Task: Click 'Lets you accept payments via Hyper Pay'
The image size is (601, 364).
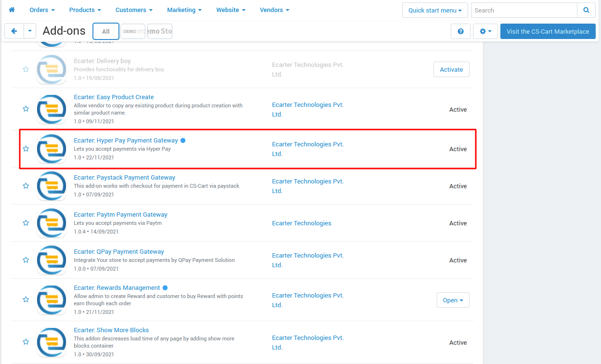Action: coord(122,149)
